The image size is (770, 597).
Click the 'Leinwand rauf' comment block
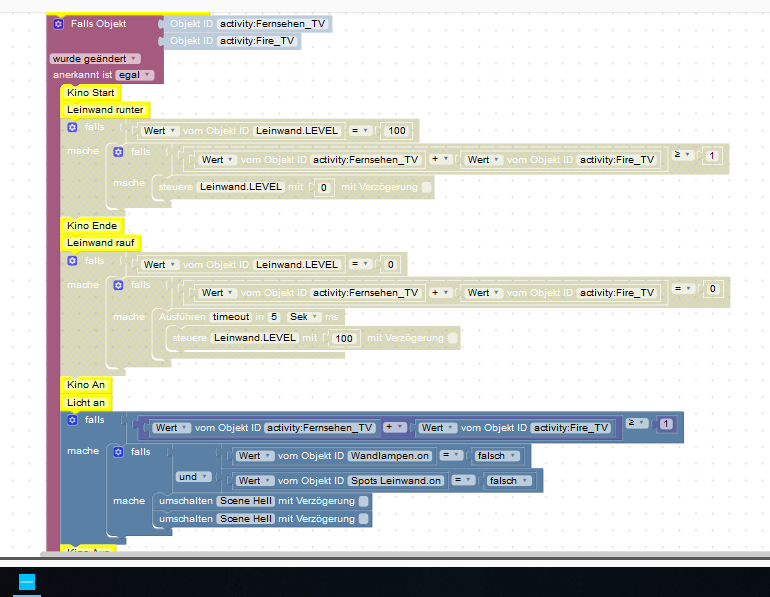pos(101,243)
